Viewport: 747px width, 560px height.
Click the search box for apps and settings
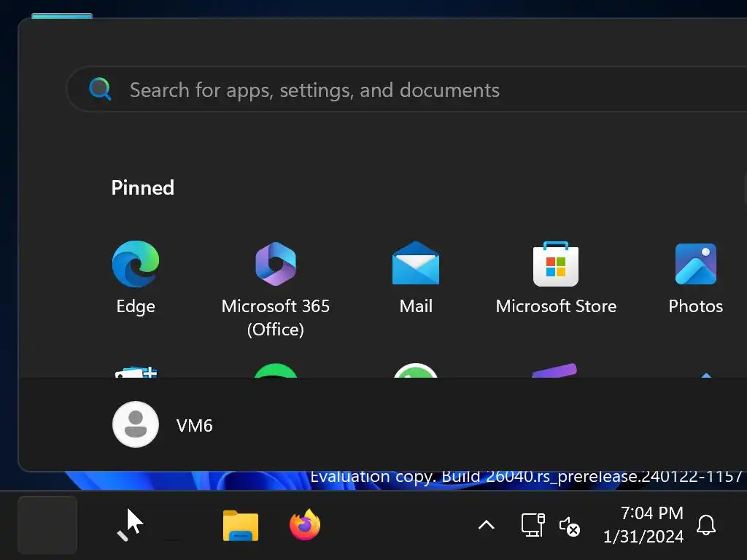coord(406,90)
